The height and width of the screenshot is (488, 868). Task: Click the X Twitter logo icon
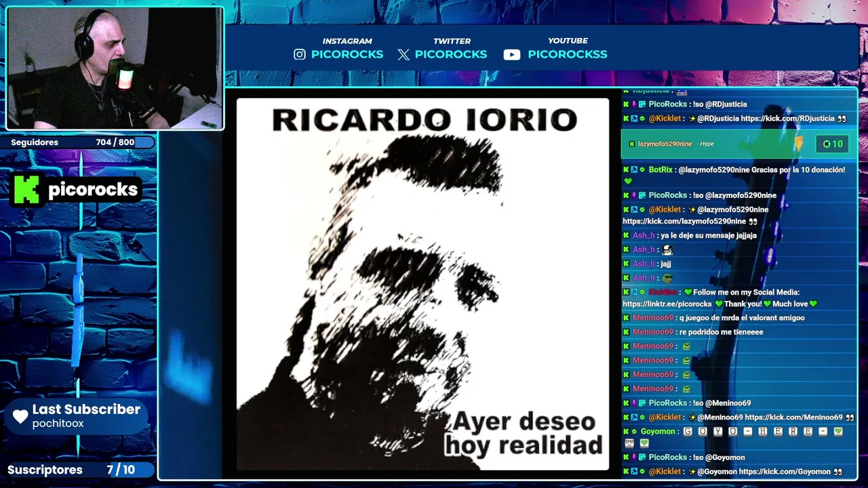click(403, 55)
